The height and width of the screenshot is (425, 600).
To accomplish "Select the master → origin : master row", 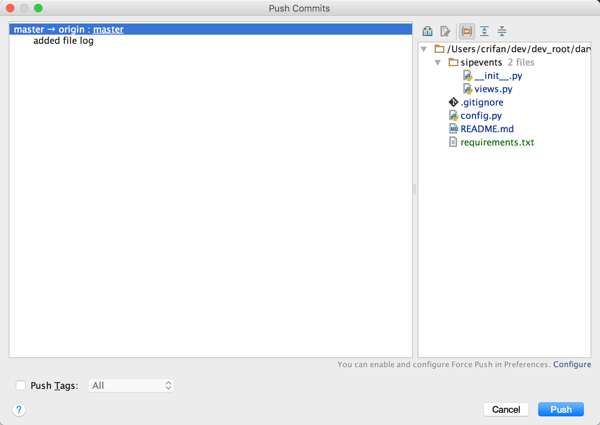I will 210,29.
